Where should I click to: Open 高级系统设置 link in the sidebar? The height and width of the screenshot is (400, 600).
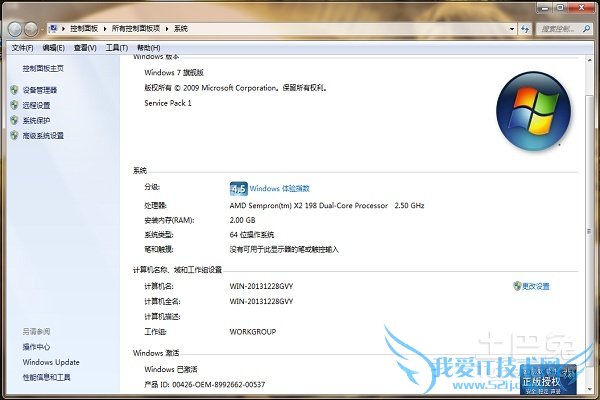click(43, 136)
